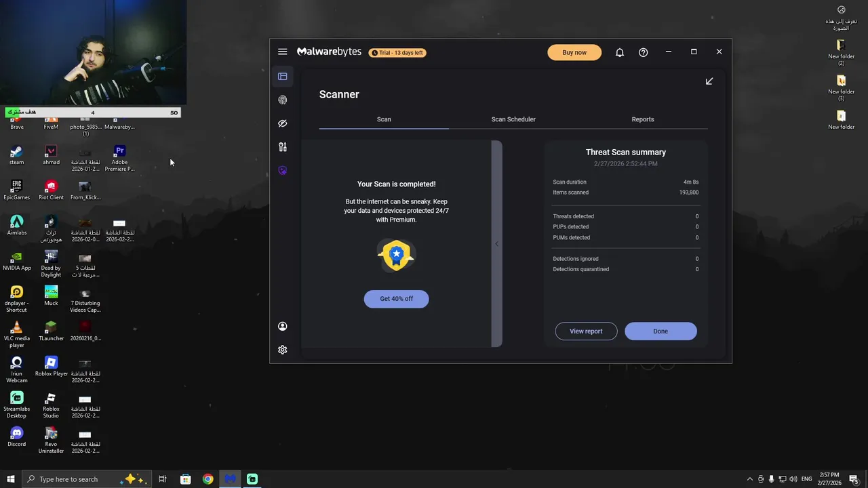Click the Done button
868x488 pixels.
[x=660, y=331]
